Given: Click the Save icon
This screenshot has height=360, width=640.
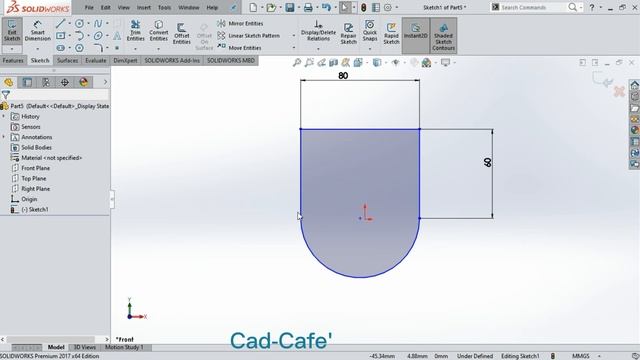Looking at the screenshot, I should (290, 7).
